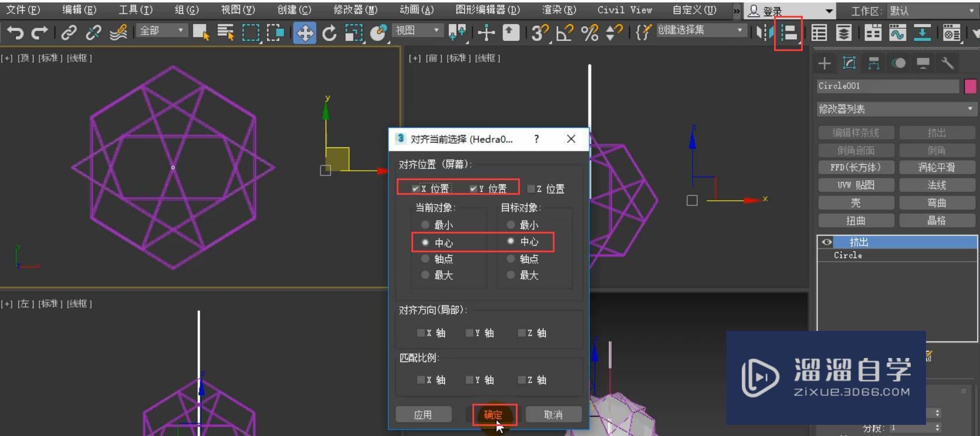Toggle the X 位置 checkbox
The image size is (980, 436).
[415, 188]
